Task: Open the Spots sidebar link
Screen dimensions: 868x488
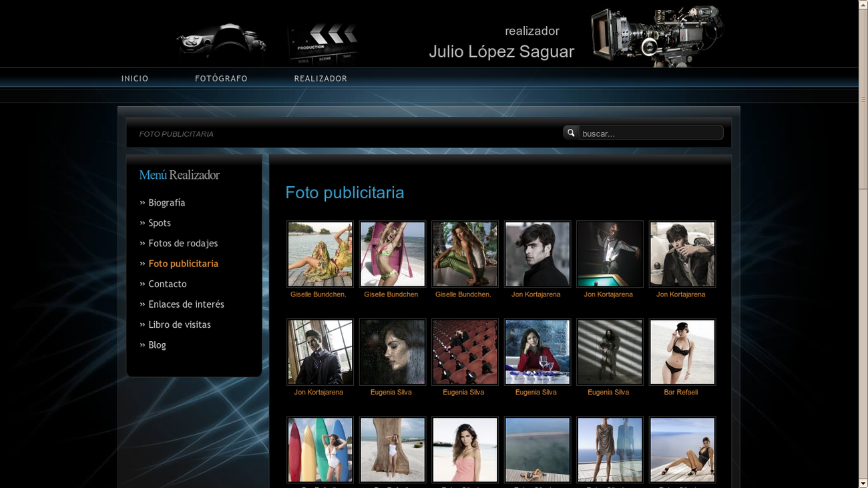Action: [x=159, y=223]
